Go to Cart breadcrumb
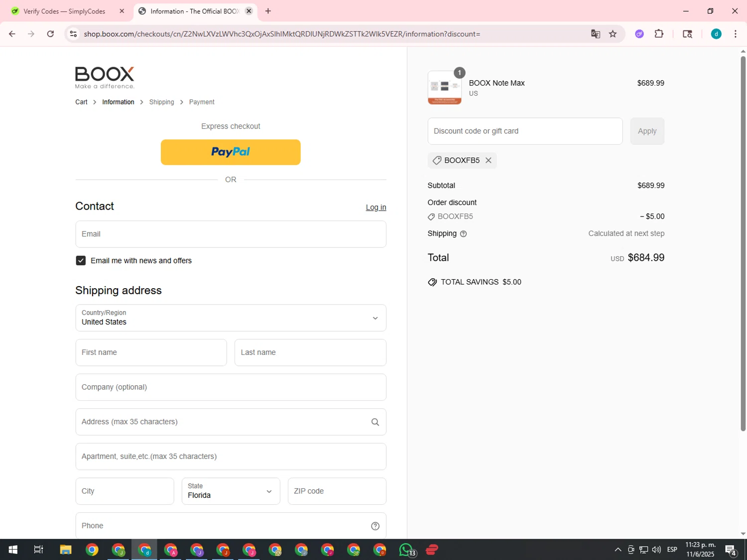 pyautogui.click(x=81, y=102)
